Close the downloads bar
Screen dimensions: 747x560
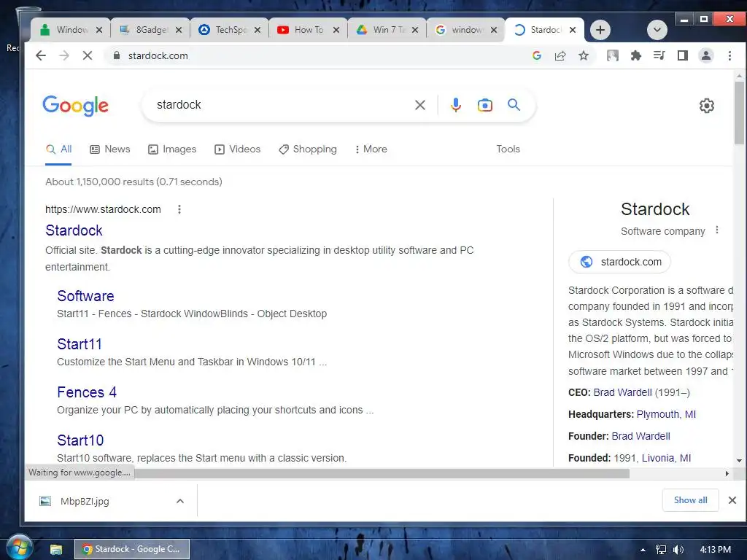click(732, 500)
